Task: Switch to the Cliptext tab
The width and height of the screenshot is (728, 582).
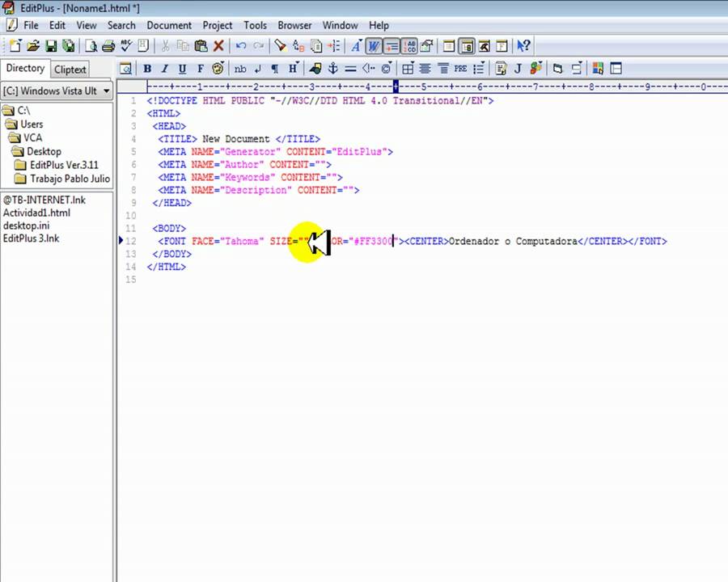Action: click(70, 70)
